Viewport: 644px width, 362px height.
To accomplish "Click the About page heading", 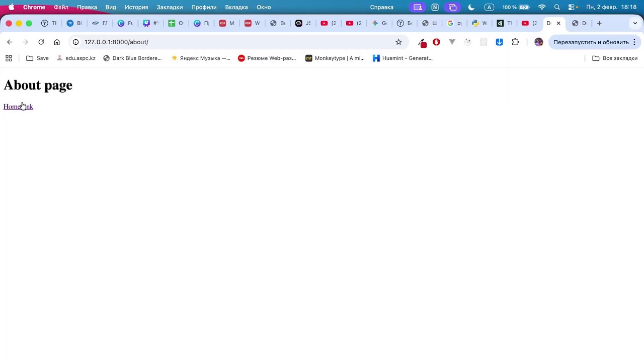I will click(x=38, y=85).
